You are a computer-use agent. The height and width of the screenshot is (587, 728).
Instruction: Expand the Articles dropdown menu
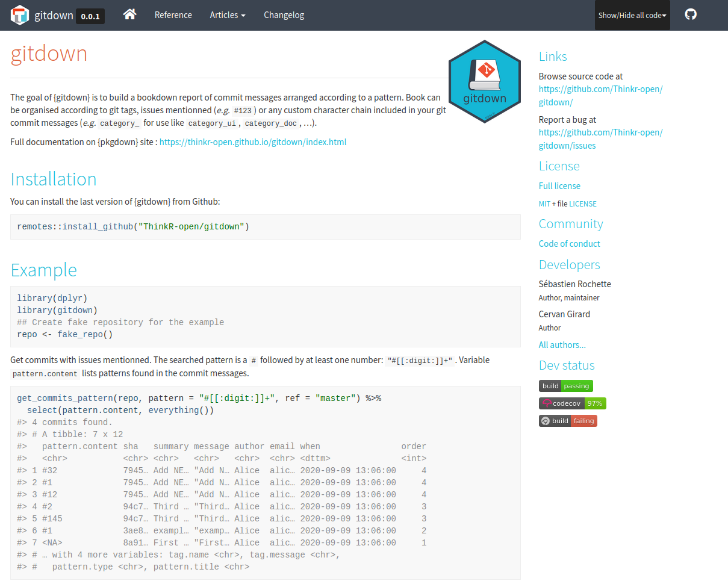click(228, 15)
